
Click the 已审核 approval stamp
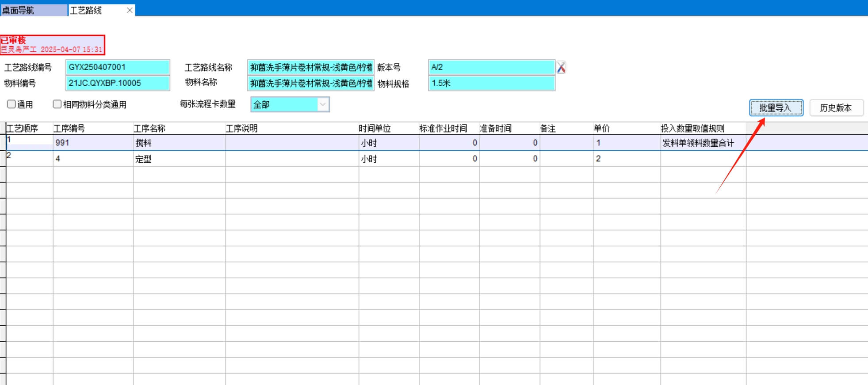tap(52, 45)
